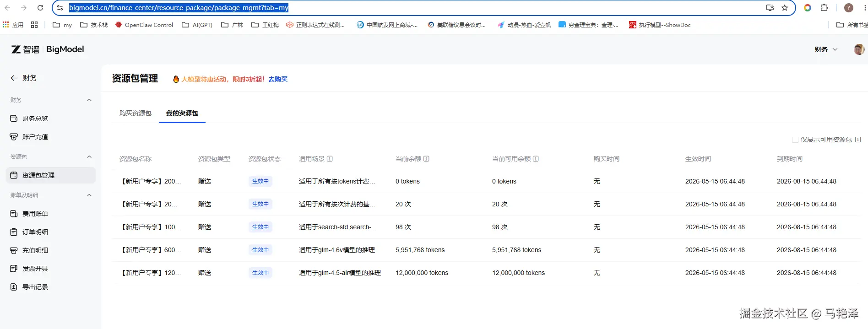868x329 pixels.
Task: Open 订单明细 in sidebar
Action: pos(50,232)
